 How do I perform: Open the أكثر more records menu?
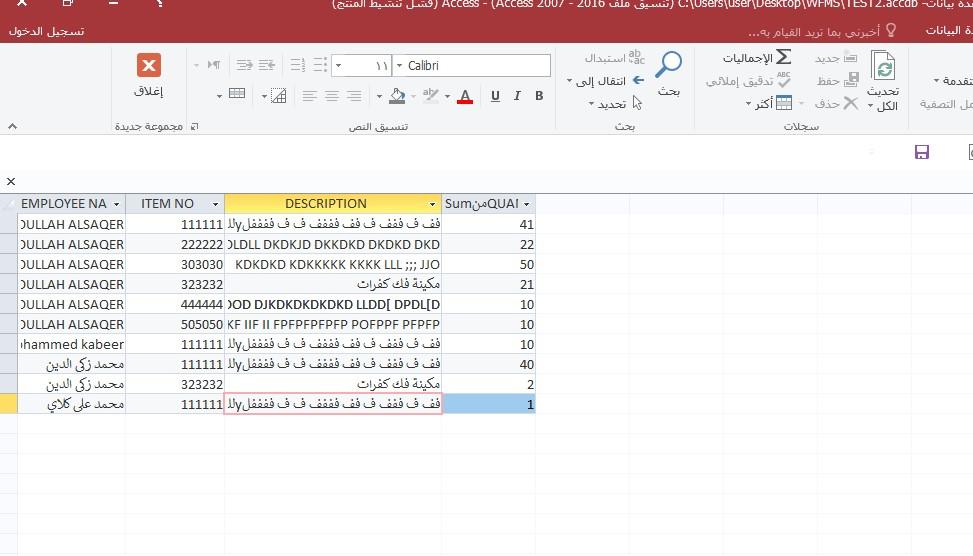(769, 104)
